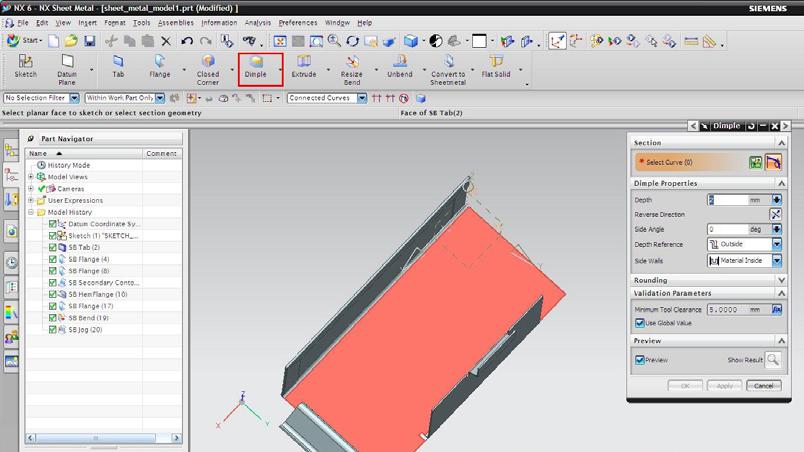Open the Format menu
Viewport: 804px width, 452px height.
[x=114, y=23]
